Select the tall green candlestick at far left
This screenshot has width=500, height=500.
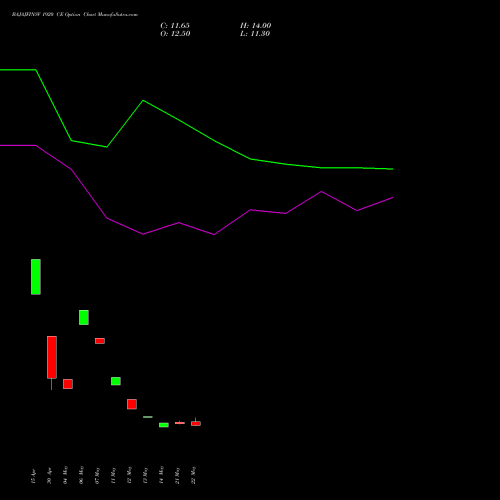click(x=36, y=277)
